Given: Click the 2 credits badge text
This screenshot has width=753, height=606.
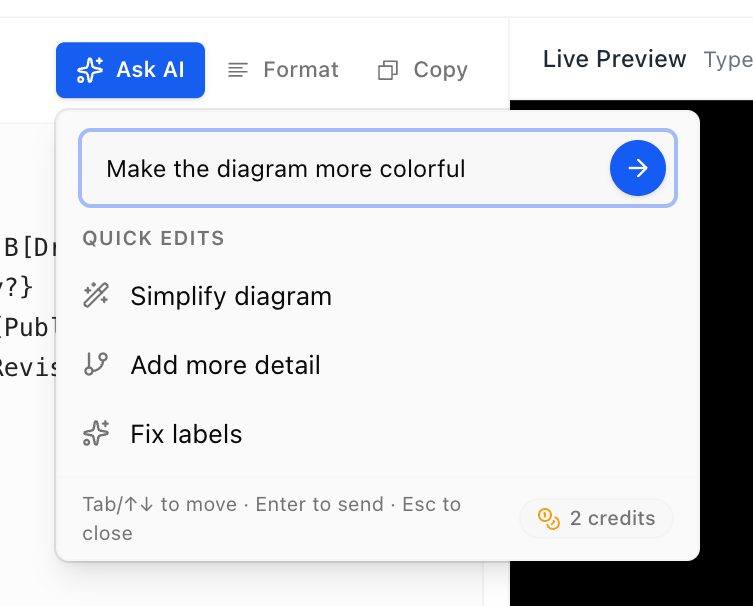Looking at the screenshot, I should pos(612,519).
